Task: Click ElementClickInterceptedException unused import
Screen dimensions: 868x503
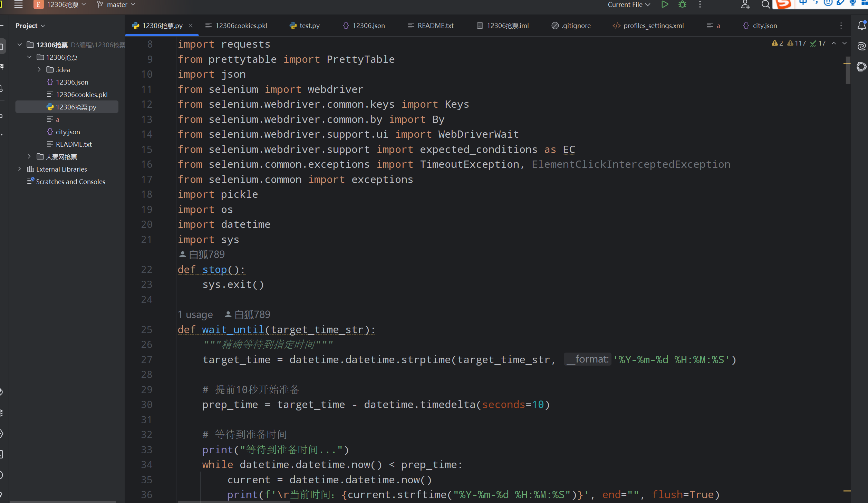Action: [631, 164]
